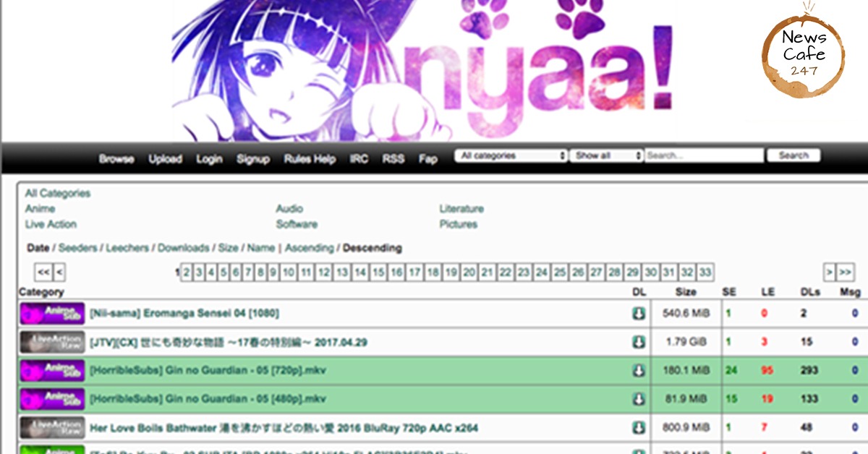
Task: Open the Show all filter dropdown
Action: pos(607,155)
